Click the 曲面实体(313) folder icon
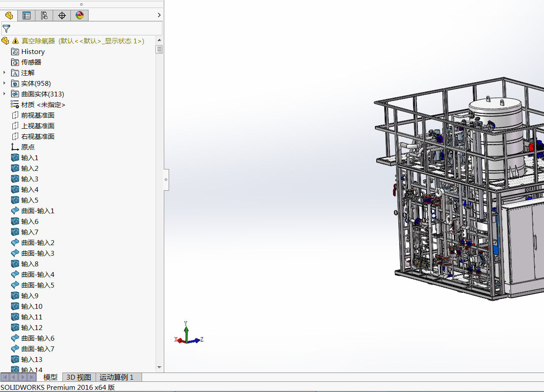Viewport: 544px width, 392px height. coord(15,94)
